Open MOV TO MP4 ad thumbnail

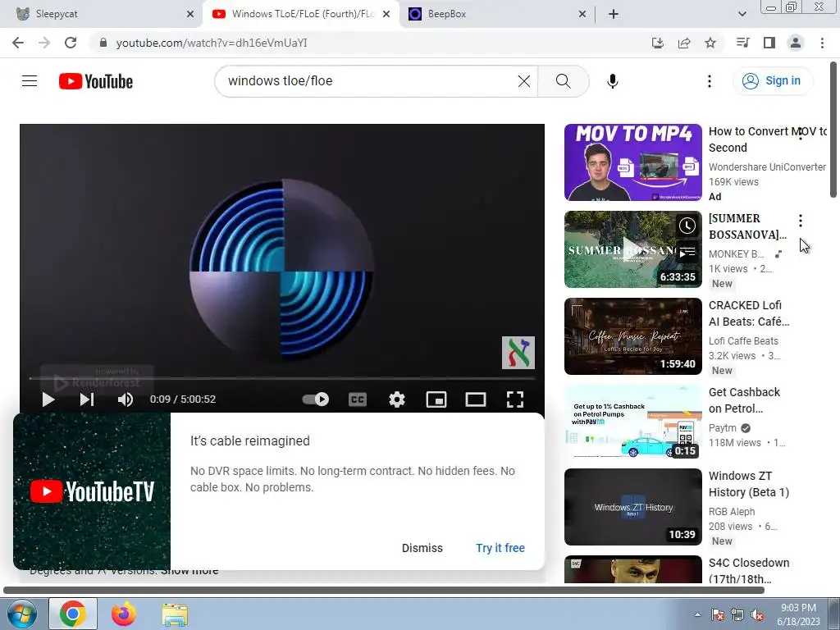click(x=632, y=162)
